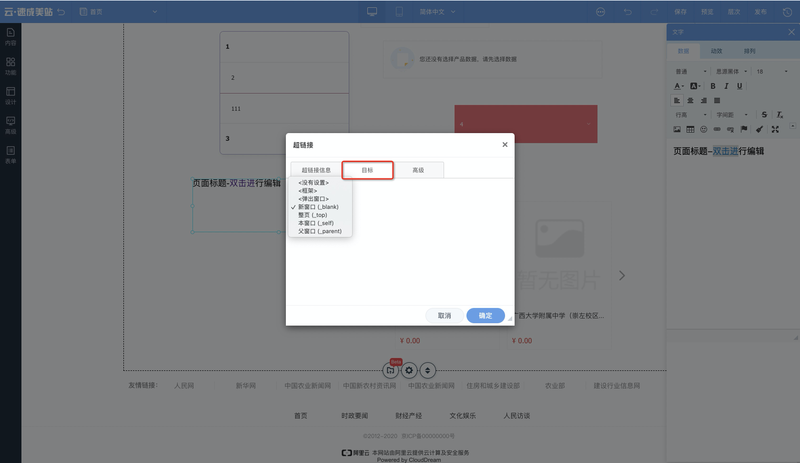
Task: Open the more options ellipsis icon
Action: 601,12
